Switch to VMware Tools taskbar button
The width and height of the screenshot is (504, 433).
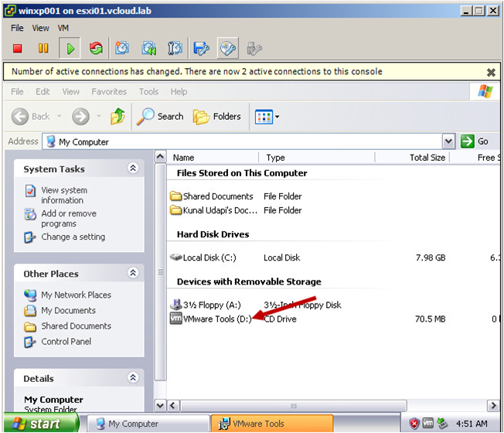[271, 424]
